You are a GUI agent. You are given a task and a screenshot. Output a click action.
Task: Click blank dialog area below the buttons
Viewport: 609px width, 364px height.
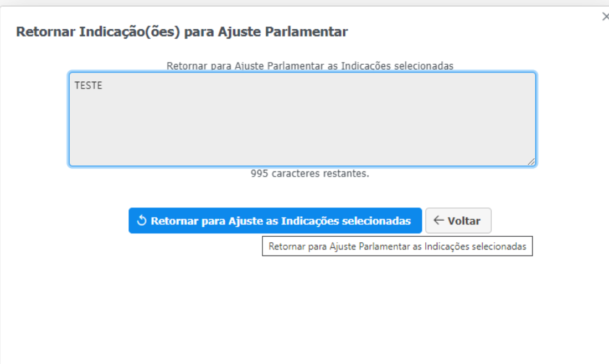pyautogui.click(x=304, y=310)
